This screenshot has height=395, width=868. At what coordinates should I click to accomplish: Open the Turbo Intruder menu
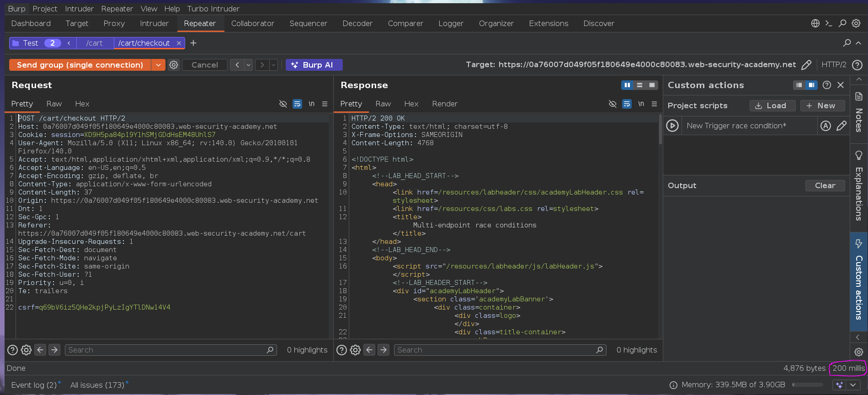(213, 9)
